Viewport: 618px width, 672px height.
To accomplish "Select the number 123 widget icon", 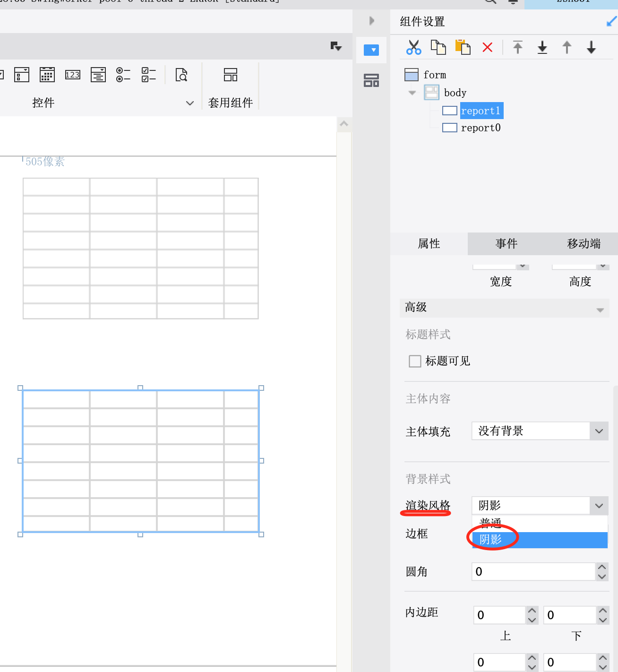I will pos(73,75).
